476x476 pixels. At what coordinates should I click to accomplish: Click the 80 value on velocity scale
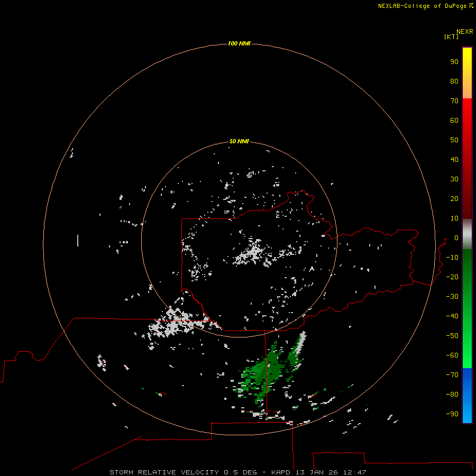pos(454,81)
